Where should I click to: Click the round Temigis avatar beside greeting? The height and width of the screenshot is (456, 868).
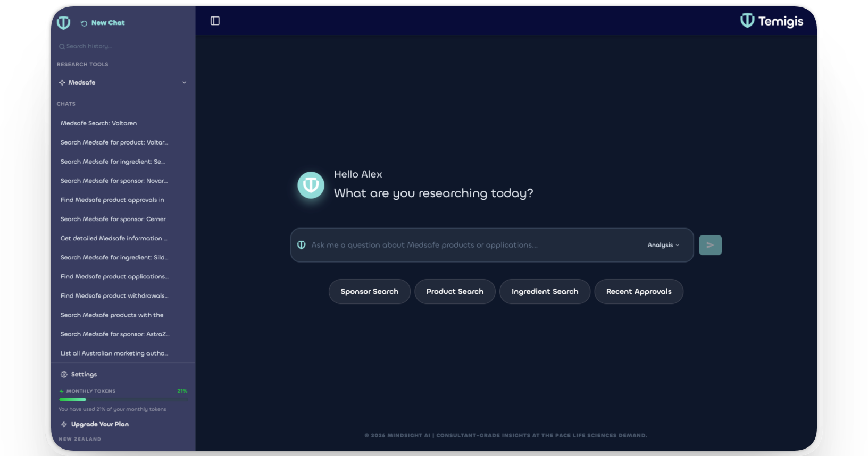[311, 185]
